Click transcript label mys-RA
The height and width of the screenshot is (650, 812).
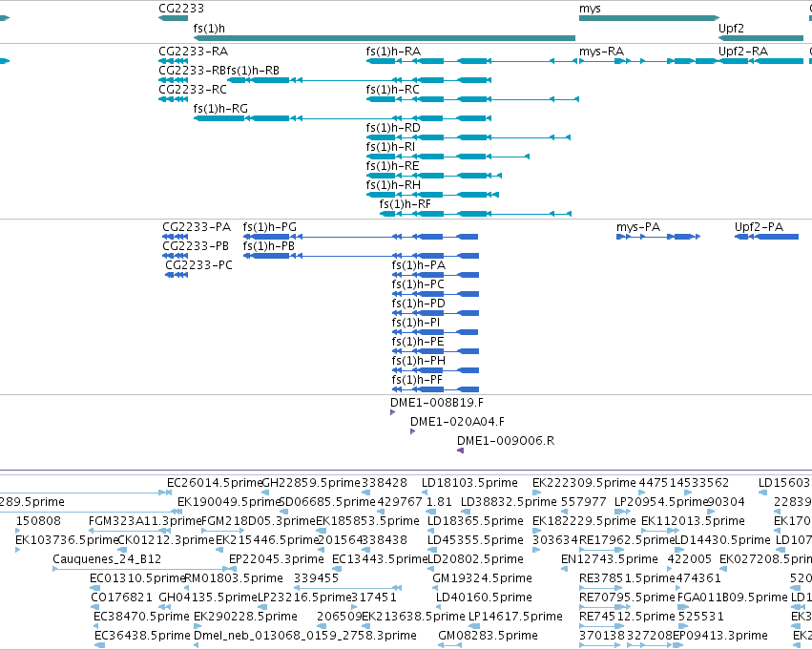point(601,52)
